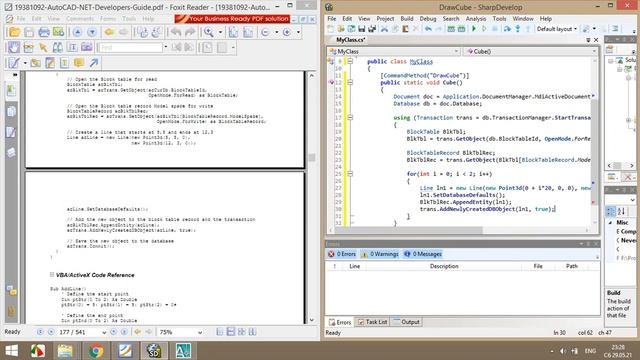Open Bookmarks panel icon in Foxit left sidebar

tap(11, 90)
